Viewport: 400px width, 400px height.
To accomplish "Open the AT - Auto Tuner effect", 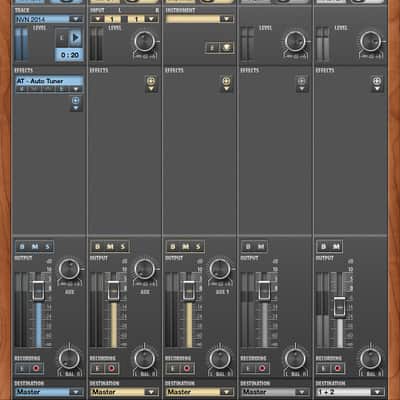I will coord(49,81).
